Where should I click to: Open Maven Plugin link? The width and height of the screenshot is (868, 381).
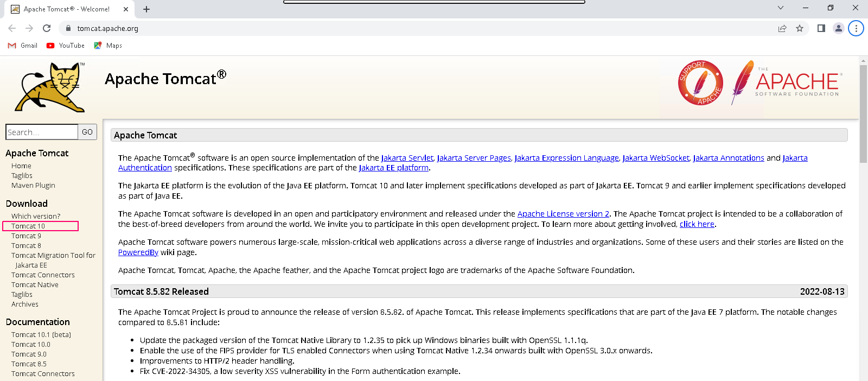click(x=33, y=186)
